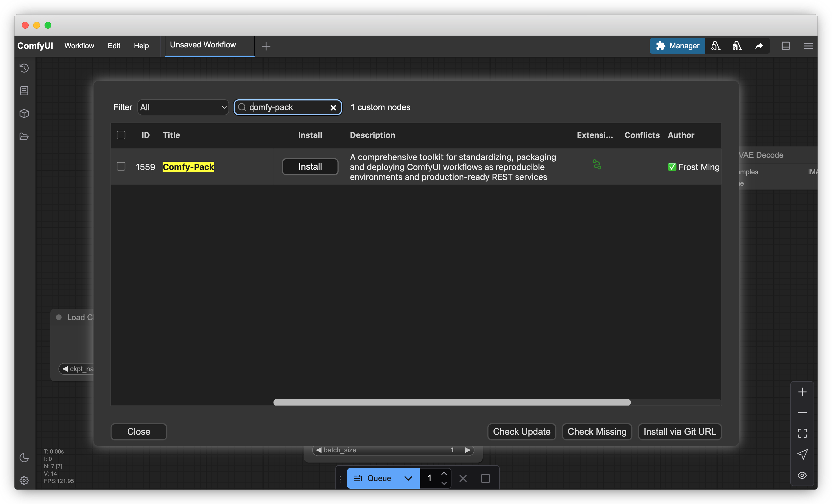Click the share arrow icon
This screenshot has width=832, height=504.
tap(759, 46)
